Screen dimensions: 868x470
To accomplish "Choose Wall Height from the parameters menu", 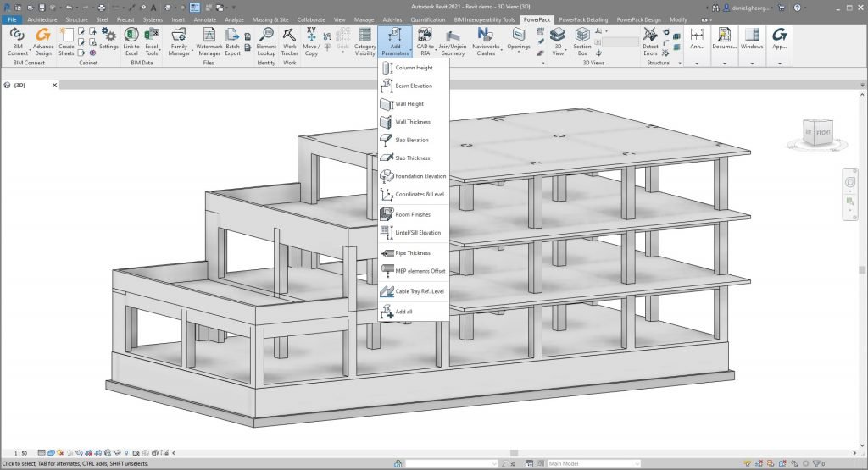I will point(414,103).
